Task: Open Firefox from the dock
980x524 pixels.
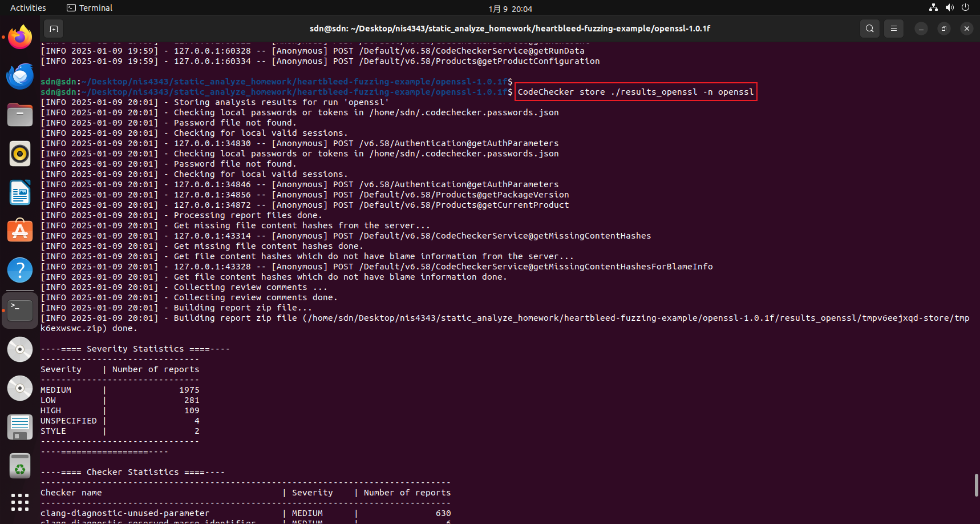Action: pyautogui.click(x=20, y=38)
